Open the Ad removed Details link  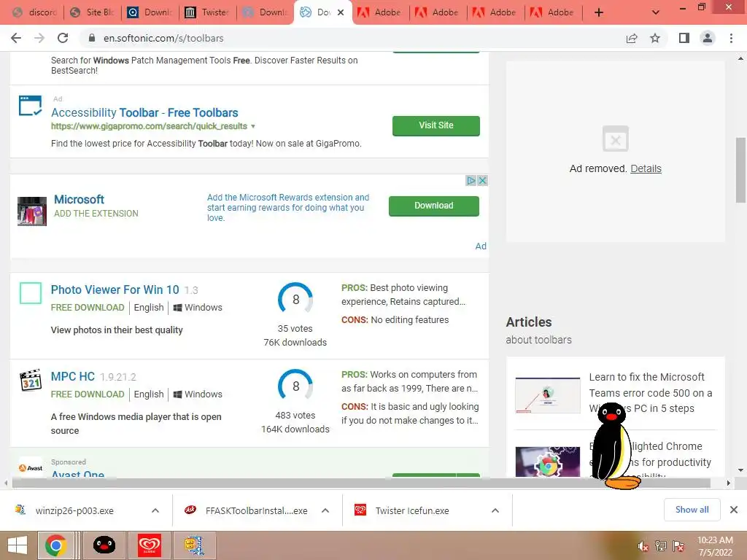pyautogui.click(x=646, y=168)
